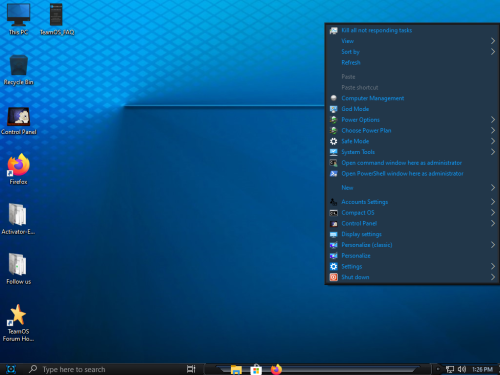Screen dimensions: 500x375
Task: Open File Explorer from the taskbar
Action: [x=236, y=369]
